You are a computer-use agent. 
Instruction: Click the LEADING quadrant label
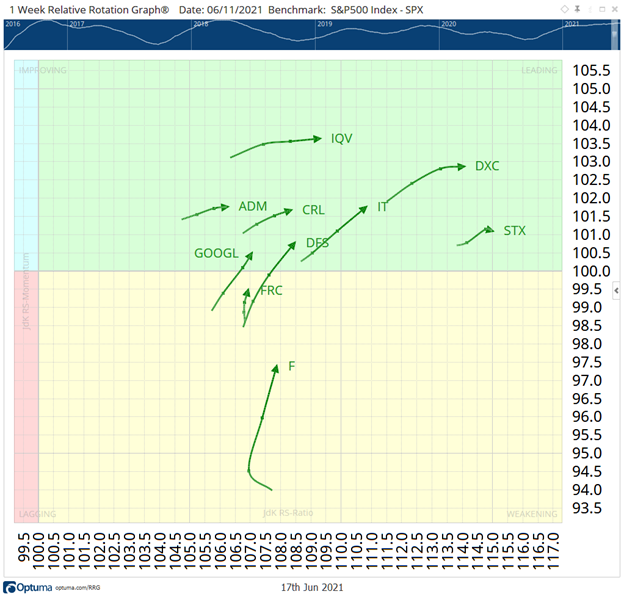[539, 70]
